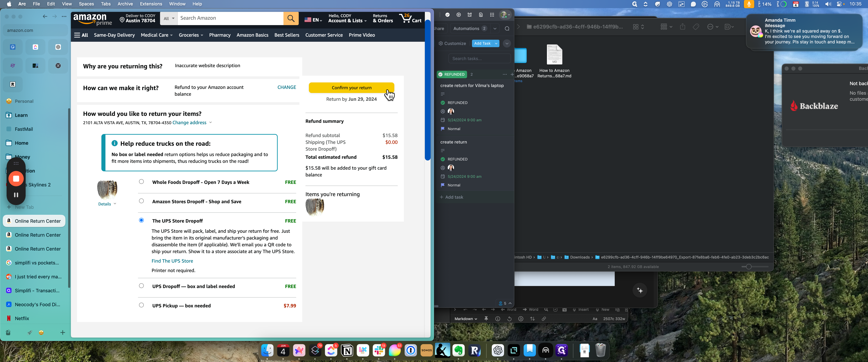Switch to the Netflix tab in the sidebar
The image size is (868, 362).
[34, 319]
